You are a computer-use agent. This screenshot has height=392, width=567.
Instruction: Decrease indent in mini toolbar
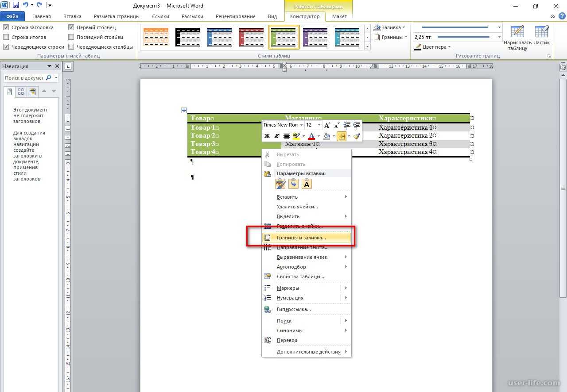[347, 125]
